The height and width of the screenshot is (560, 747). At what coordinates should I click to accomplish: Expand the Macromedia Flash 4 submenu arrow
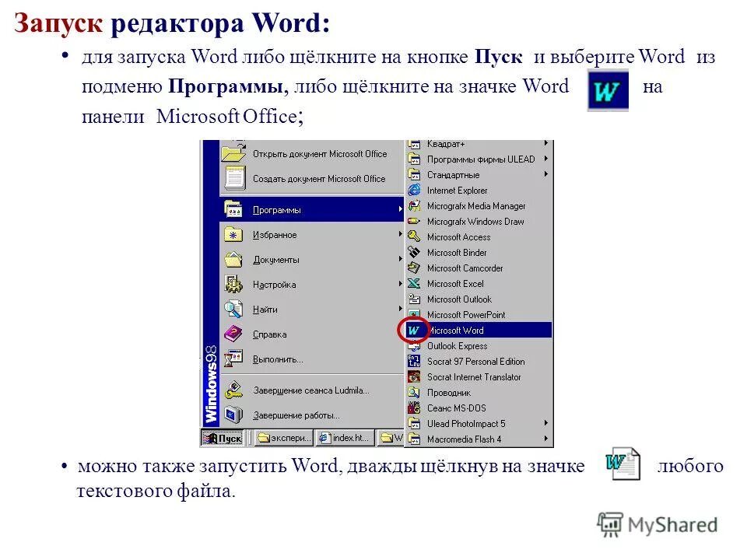[546, 439]
